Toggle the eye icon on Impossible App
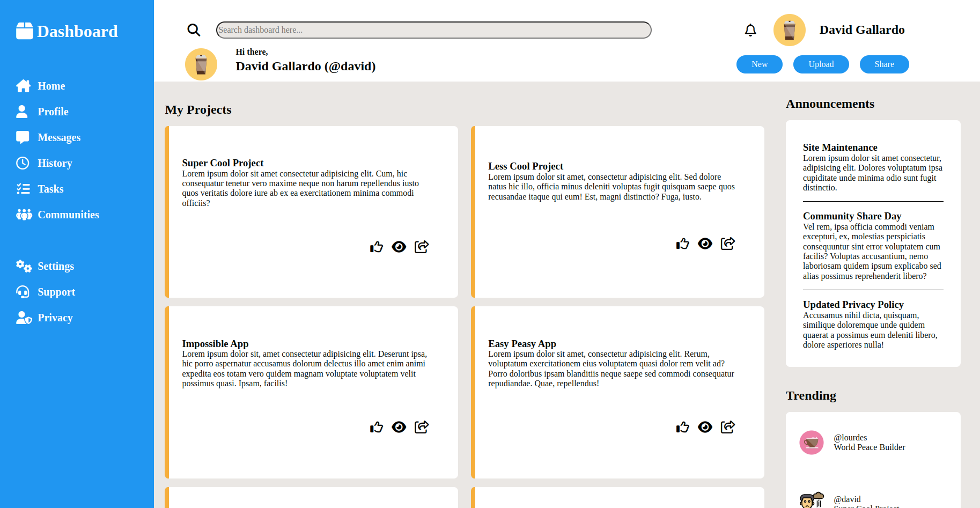The image size is (980, 508). pyautogui.click(x=399, y=427)
